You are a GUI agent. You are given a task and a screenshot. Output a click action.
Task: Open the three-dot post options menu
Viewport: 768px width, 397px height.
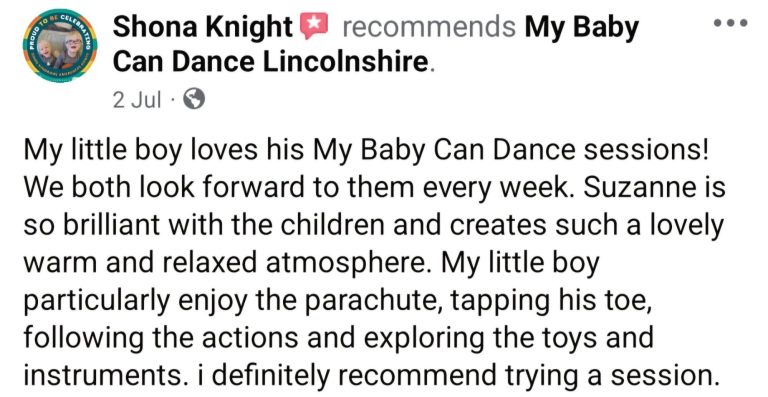[x=730, y=23]
